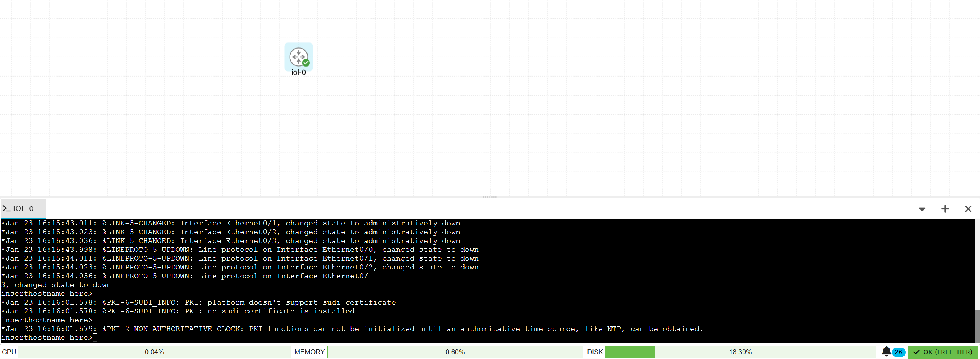Click the iol-0 router node icon
The width and height of the screenshot is (980, 359).
[x=298, y=57]
